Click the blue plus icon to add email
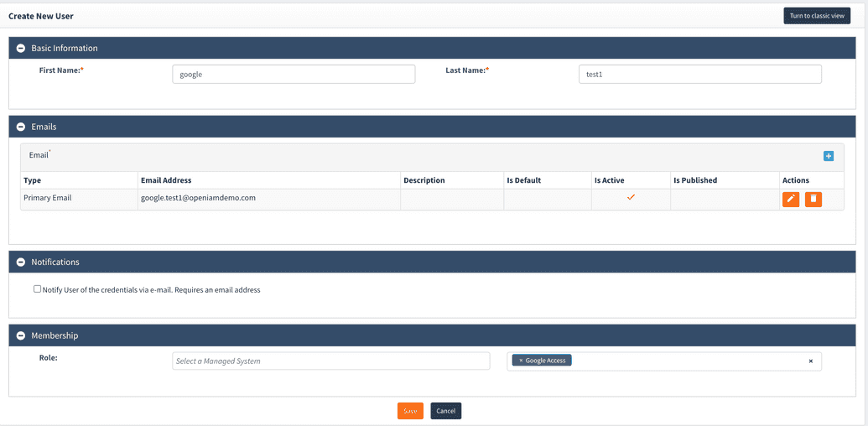This screenshot has height=426, width=868. coord(828,156)
